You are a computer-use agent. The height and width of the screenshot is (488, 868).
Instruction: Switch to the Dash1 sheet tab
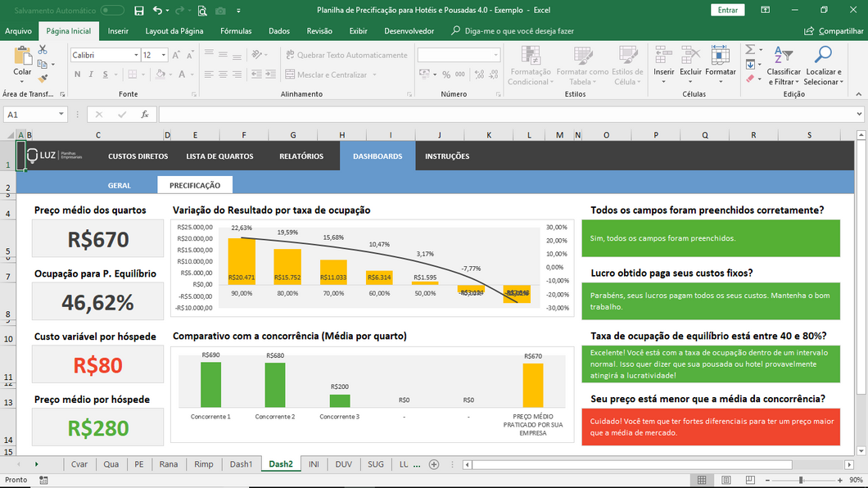click(x=241, y=464)
